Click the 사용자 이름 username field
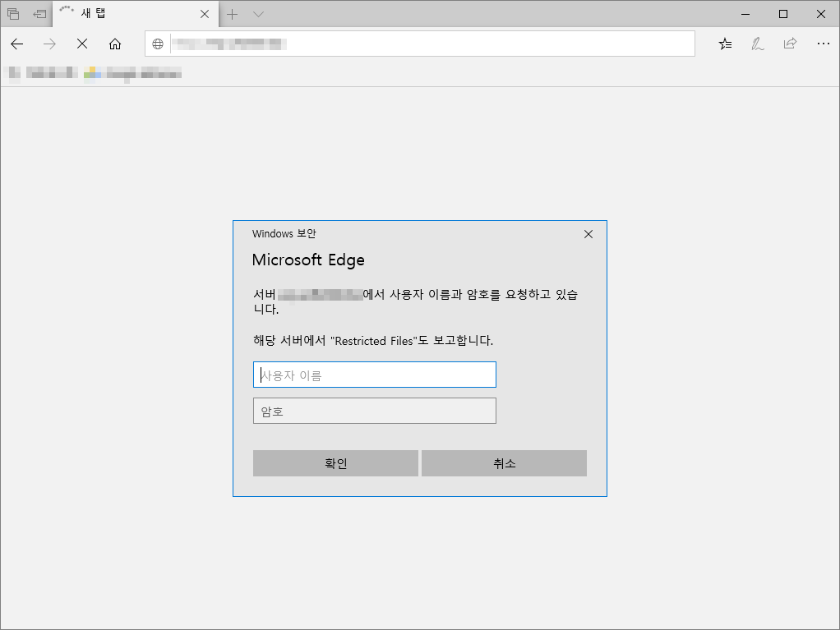The image size is (840, 630). tap(375, 375)
